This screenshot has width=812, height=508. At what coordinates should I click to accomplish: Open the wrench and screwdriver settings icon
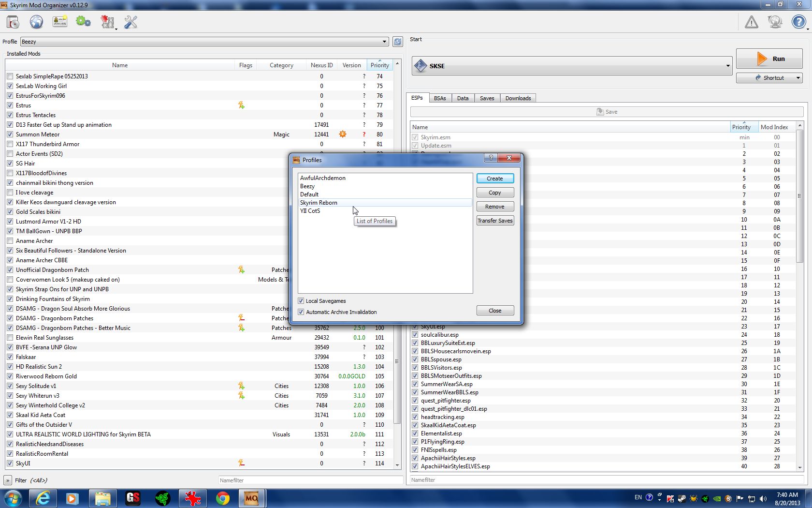[x=130, y=22]
